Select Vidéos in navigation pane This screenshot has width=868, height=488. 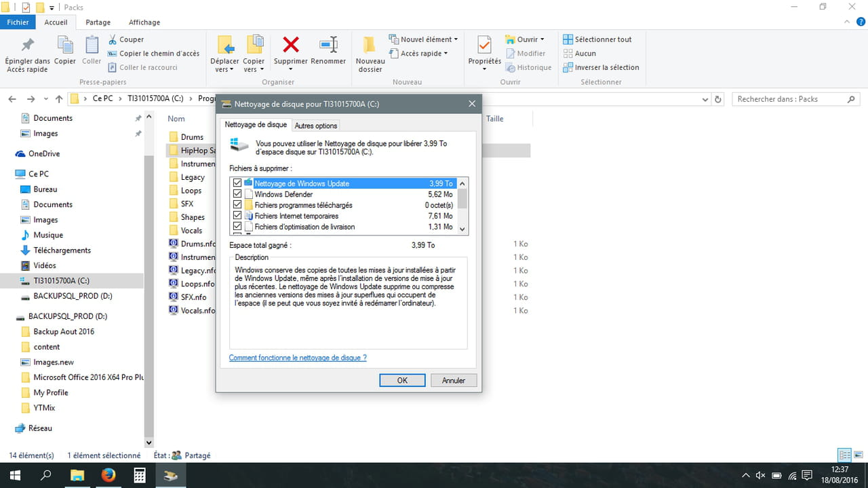tap(45, 265)
